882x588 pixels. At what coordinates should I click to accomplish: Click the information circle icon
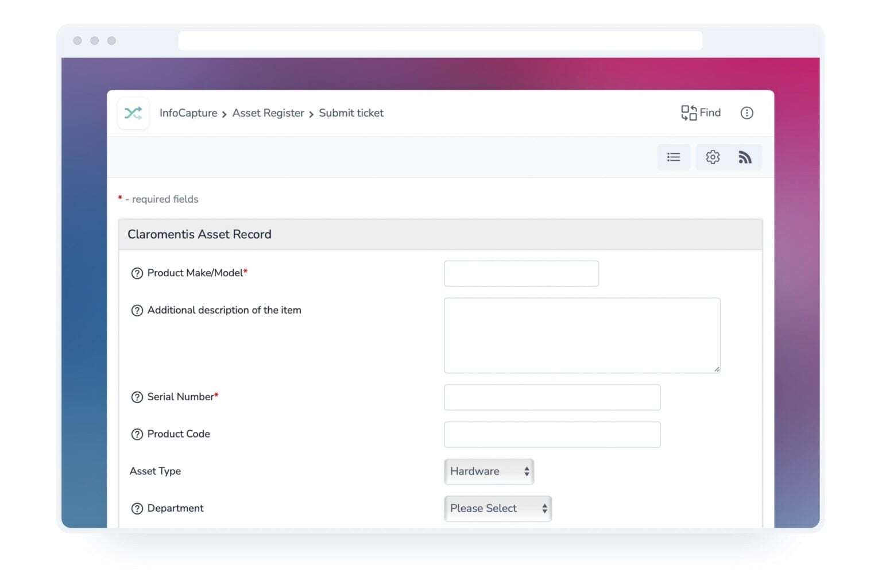(746, 113)
